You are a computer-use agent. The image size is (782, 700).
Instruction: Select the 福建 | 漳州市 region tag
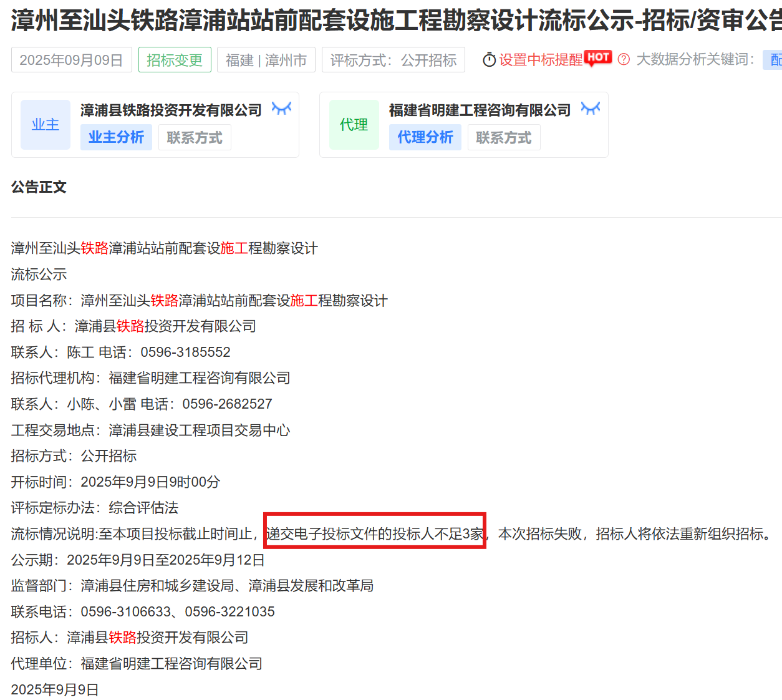pos(266,60)
